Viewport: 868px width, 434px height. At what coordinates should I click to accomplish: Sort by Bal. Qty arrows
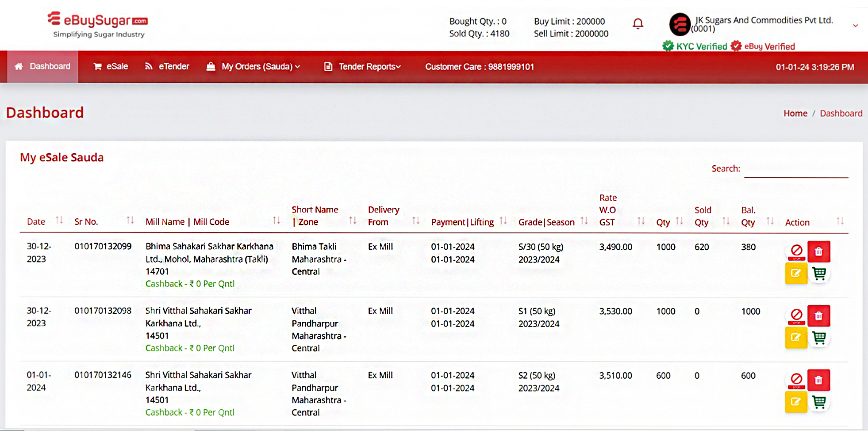(770, 220)
